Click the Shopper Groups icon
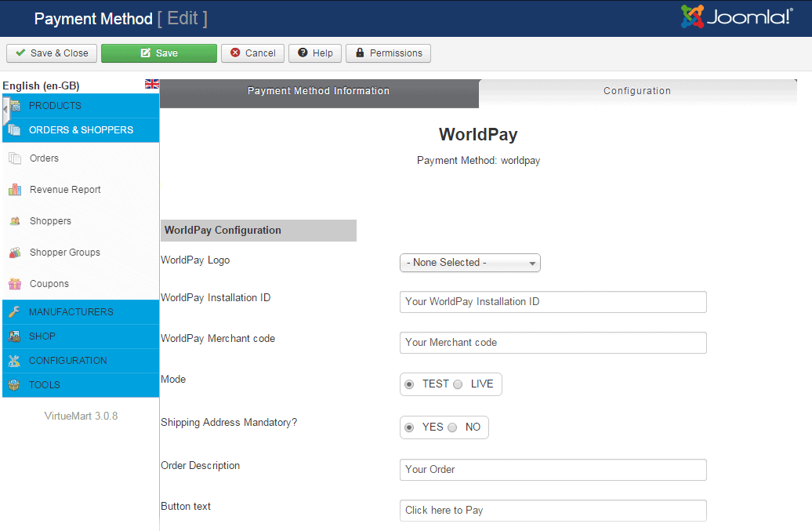812x531 pixels. (x=15, y=253)
